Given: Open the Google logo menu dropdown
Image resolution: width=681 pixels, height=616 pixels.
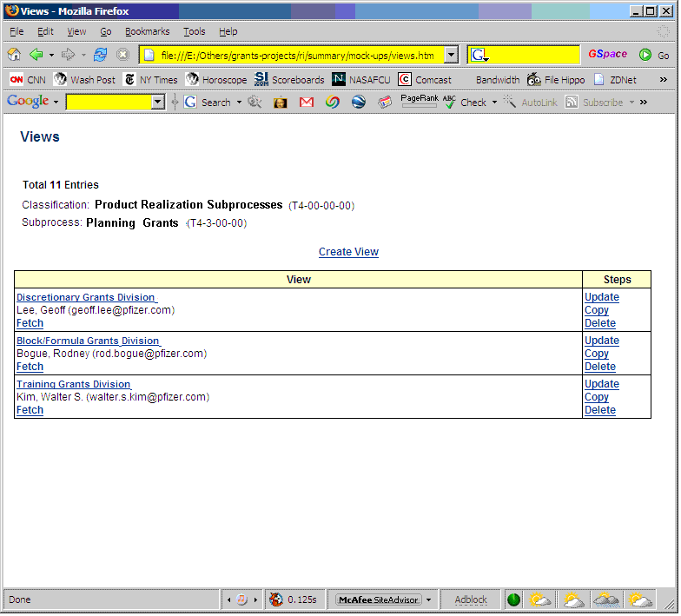Looking at the screenshot, I should [56, 103].
